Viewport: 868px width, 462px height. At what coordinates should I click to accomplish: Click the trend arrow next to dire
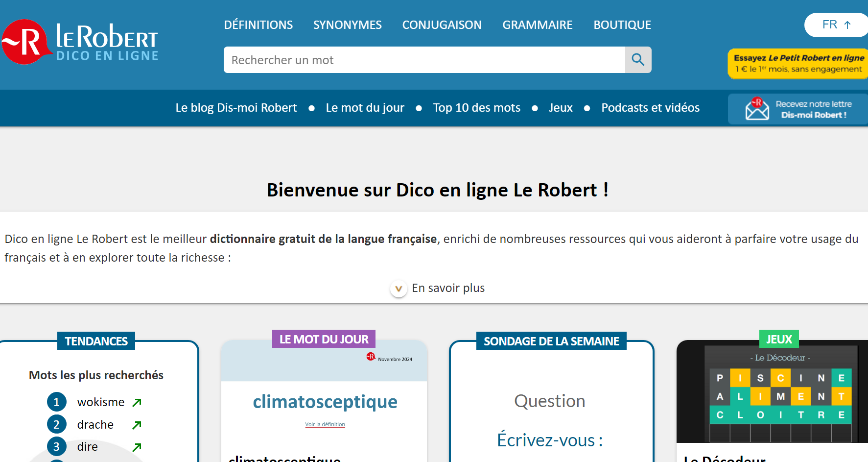pyautogui.click(x=137, y=447)
